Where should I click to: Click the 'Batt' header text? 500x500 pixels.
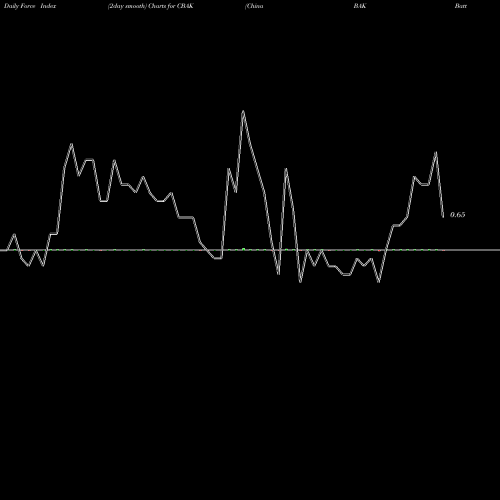[x=461, y=6]
